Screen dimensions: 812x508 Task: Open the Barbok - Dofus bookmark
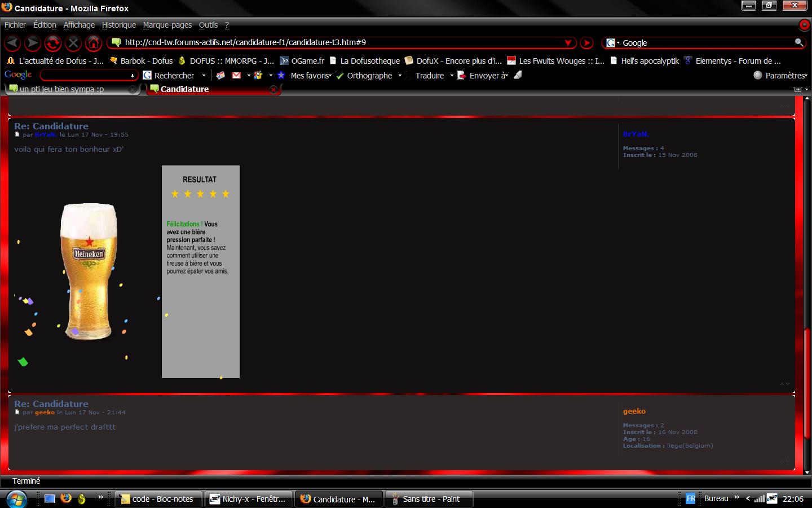click(141, 61)
